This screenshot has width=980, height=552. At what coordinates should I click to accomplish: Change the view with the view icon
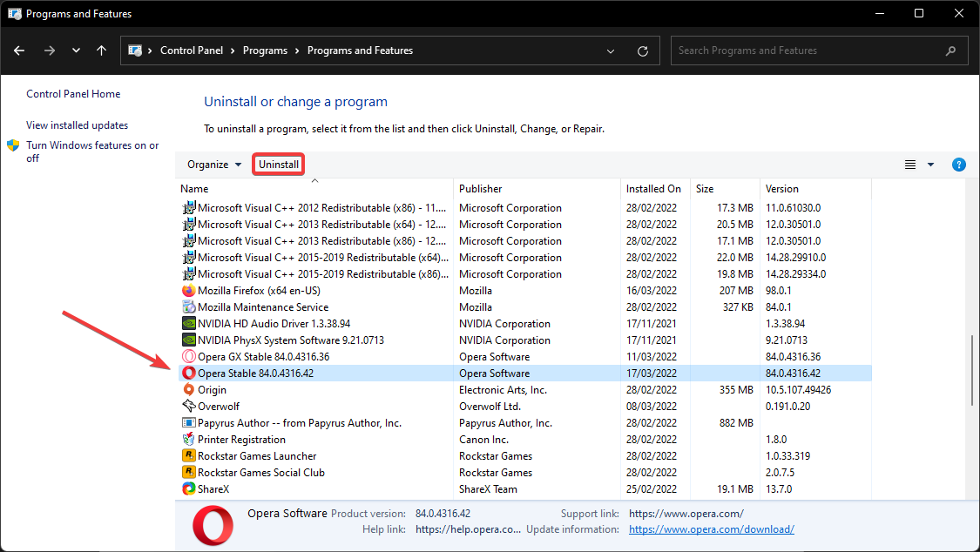[910, 165]
